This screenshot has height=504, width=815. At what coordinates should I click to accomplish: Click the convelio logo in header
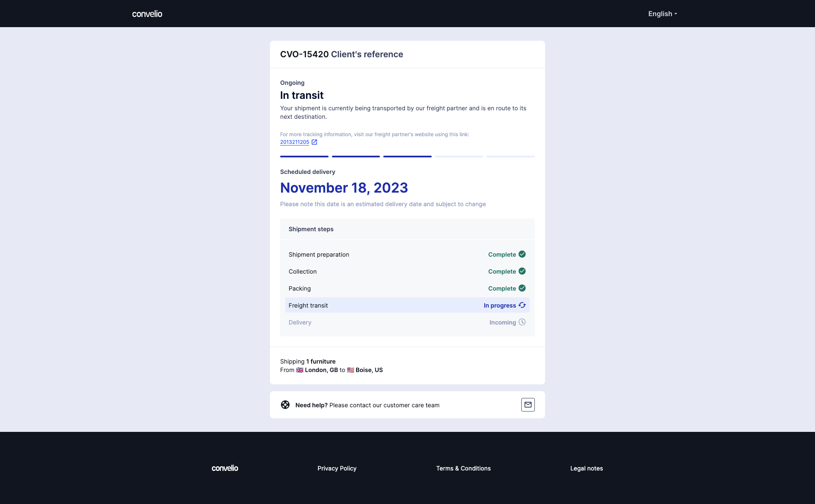pos(147,14)
